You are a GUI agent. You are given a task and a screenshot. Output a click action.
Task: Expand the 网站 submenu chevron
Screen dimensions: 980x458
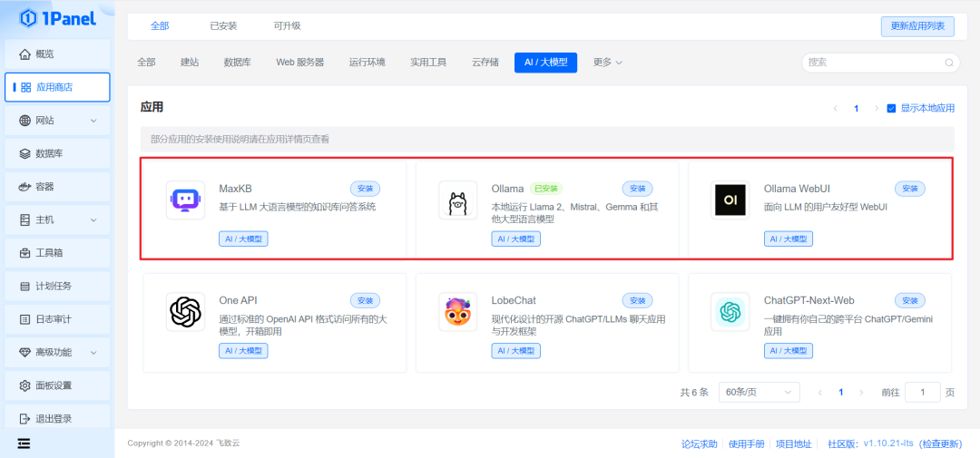pos(93,121)
